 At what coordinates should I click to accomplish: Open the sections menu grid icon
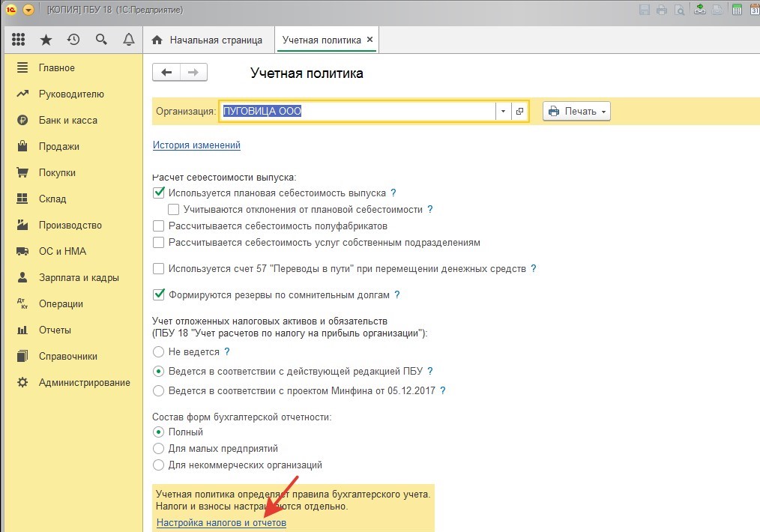point(19,40)
